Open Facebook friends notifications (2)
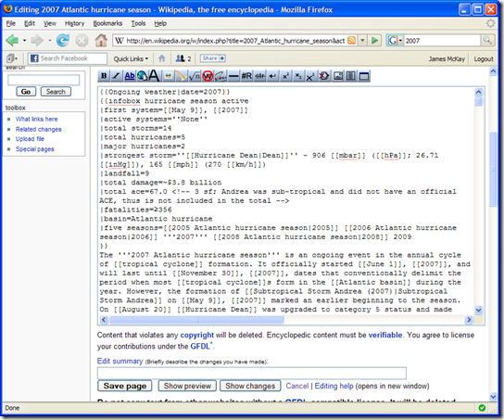This screenshot has height=420, width=504. point(183,58)
